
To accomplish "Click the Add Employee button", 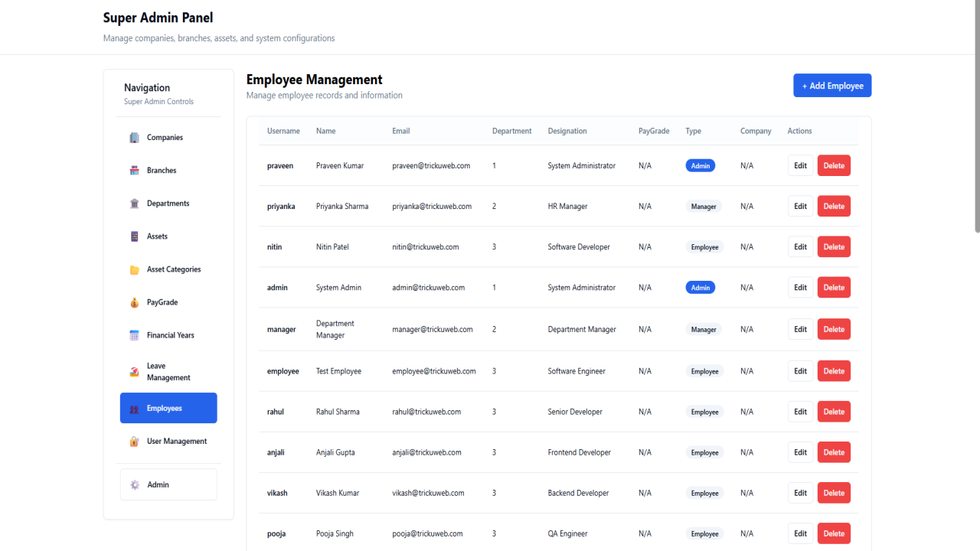I will point(832,86).
